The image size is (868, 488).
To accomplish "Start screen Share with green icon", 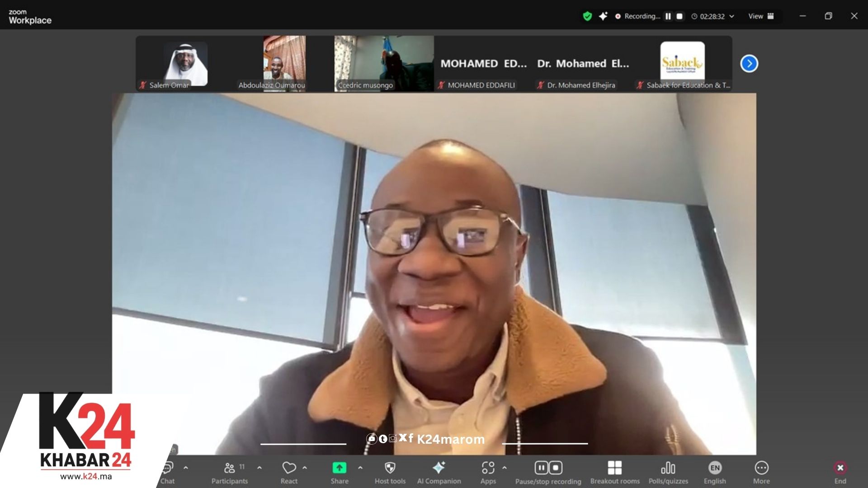I will coord(339,468).
